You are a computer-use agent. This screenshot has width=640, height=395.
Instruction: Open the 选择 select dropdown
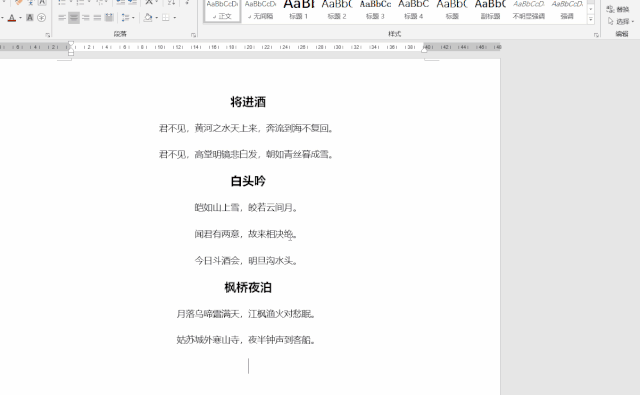pos(620,21)
